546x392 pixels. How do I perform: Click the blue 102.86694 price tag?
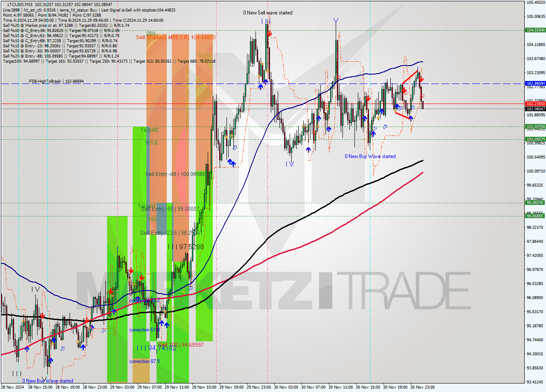(x=535, y=84)
